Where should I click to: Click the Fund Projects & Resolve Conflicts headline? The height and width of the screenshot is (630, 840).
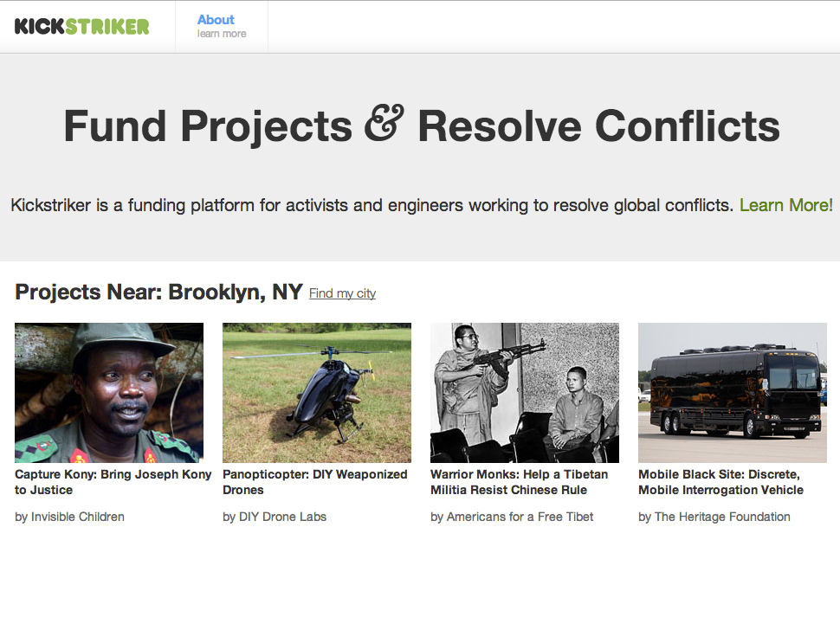click(421, 126)
